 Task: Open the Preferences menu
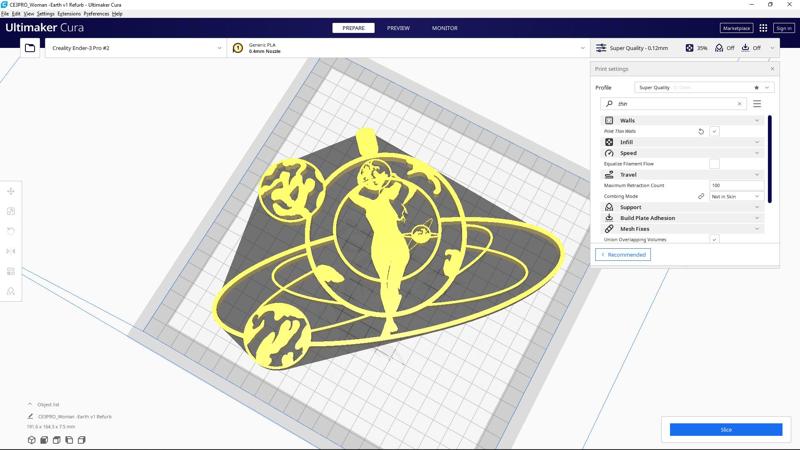(x=96, y=14)
